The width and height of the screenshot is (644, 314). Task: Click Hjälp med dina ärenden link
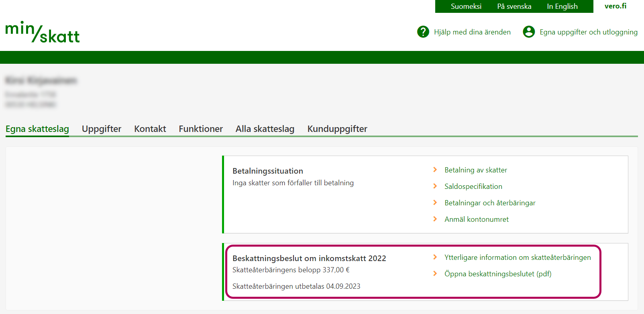[472, 32]
